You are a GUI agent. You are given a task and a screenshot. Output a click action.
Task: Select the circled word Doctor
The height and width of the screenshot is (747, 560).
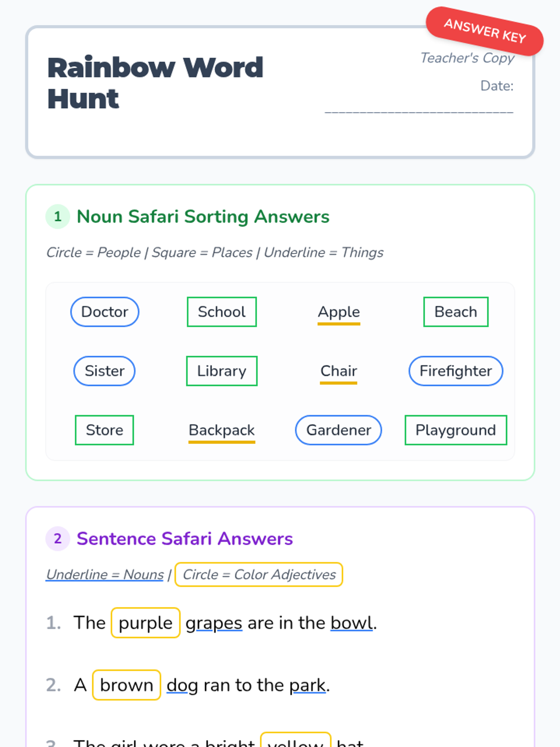click(105, 312)
